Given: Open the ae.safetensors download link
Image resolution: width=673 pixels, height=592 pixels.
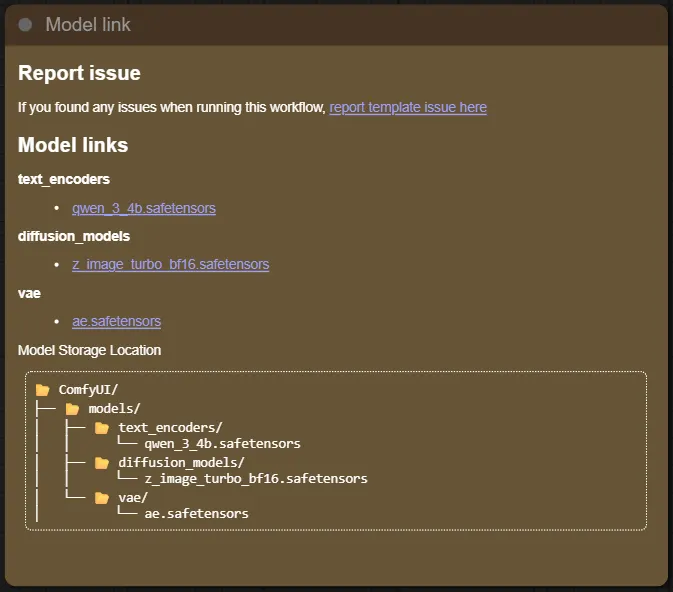Looking at the screenshot, I should click(x=116, y=321).
